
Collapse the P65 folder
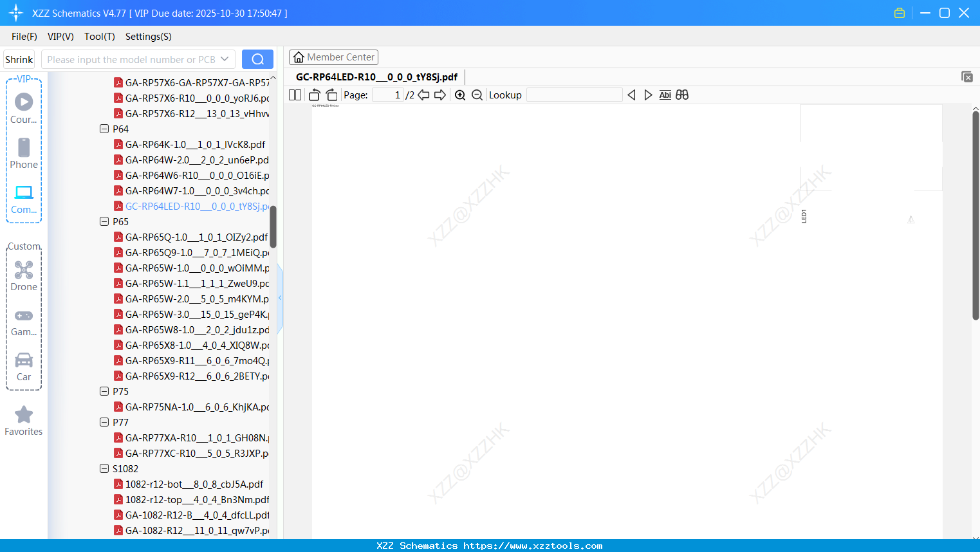coord(104,221)
